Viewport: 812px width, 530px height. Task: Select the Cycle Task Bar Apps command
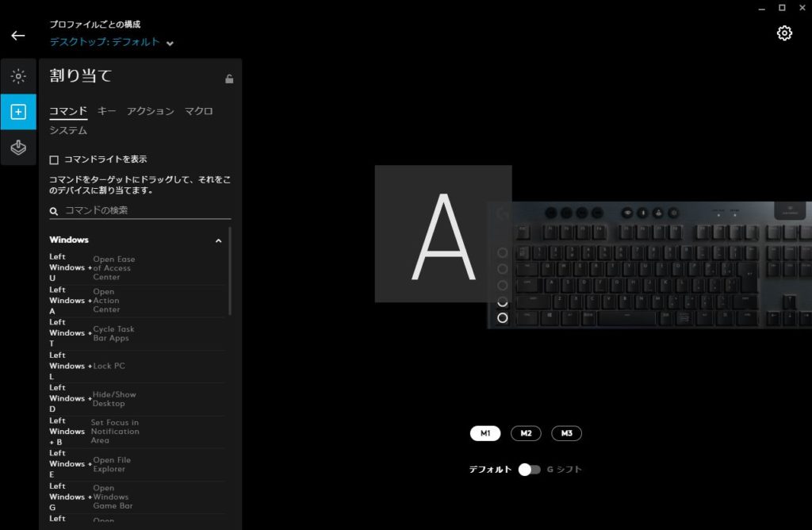137,333
